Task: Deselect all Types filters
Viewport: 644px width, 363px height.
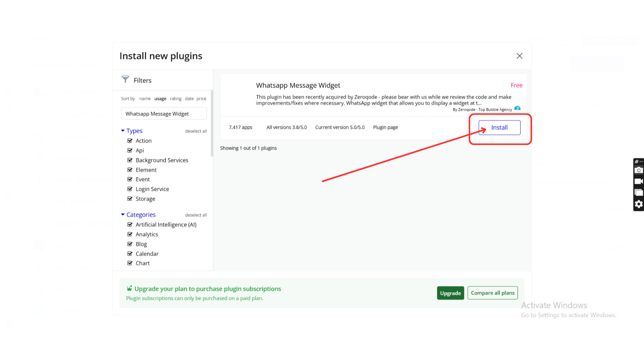Action: pos(196,131)
